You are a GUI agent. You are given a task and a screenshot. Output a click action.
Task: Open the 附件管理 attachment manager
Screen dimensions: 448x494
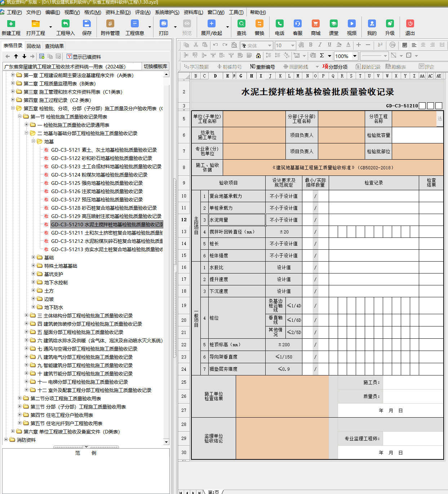tap(110, 24)
